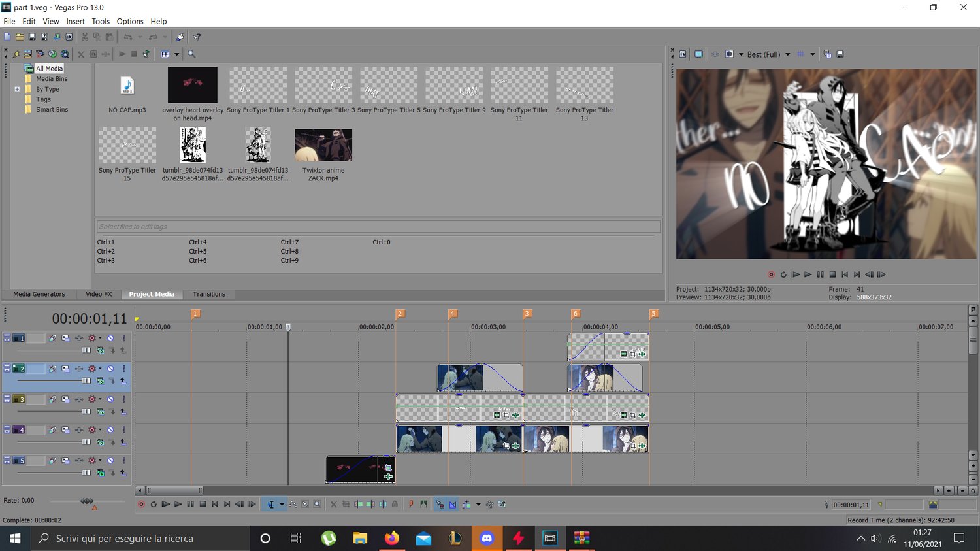This screenshot has width=980, height=551.
Task: Click Track Motion icon on track 1
Action: 65,338
